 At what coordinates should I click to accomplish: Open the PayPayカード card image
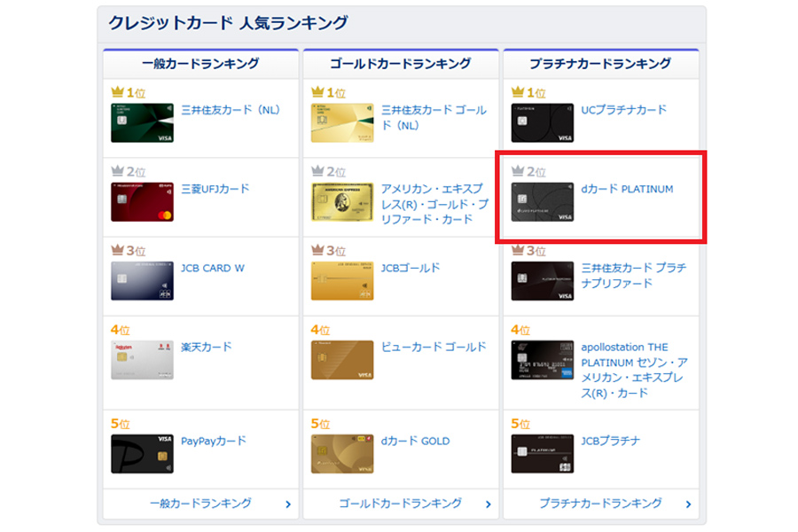(142, 454)
